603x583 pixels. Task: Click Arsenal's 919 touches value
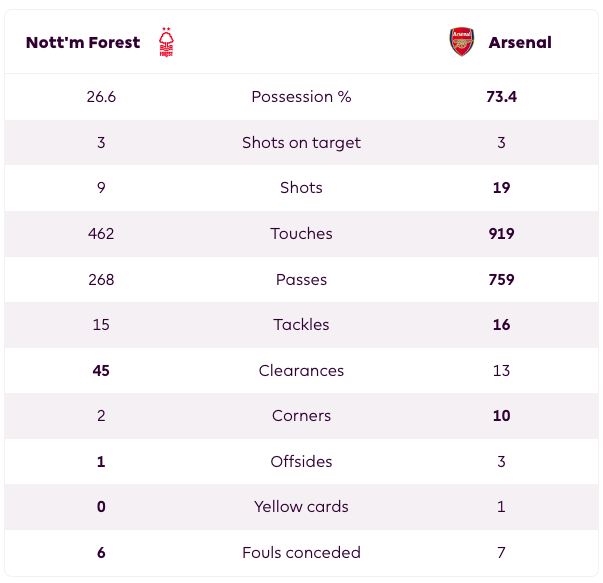pyautogui.click(x=501, y=233)
